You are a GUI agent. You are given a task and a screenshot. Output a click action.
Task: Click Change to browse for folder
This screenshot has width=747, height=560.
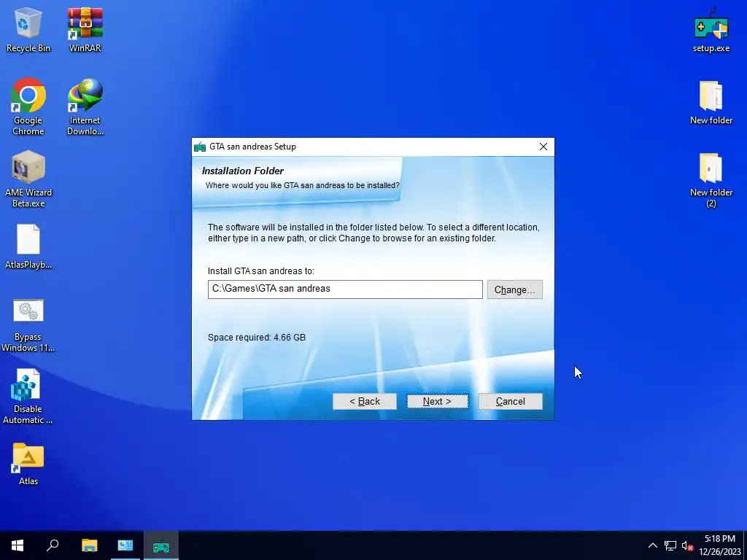coord(514,289)
